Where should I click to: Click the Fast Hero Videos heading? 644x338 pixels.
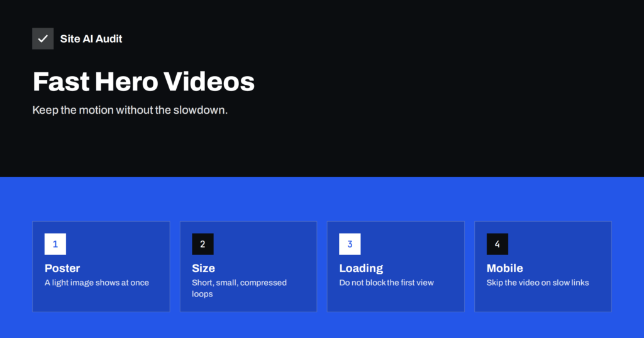[x=143, y=82]
